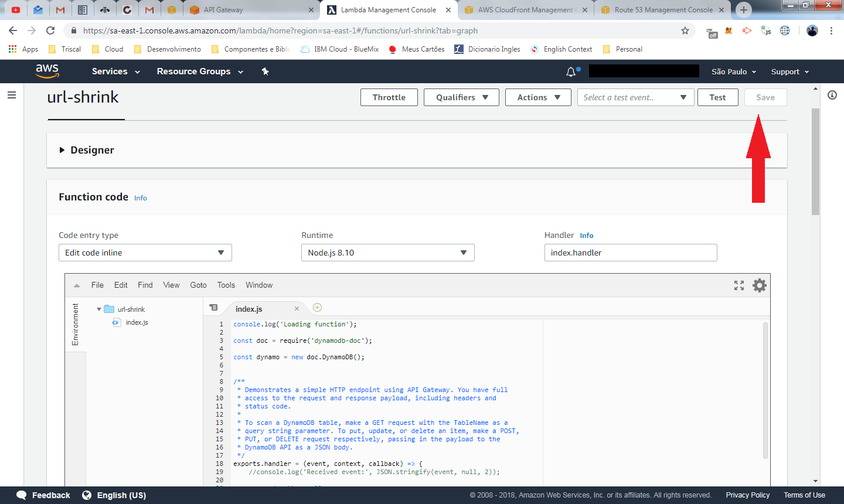This screenshot has width=844, height=504.
Task: Open the page info panel icon
Action: pos(832,95)
